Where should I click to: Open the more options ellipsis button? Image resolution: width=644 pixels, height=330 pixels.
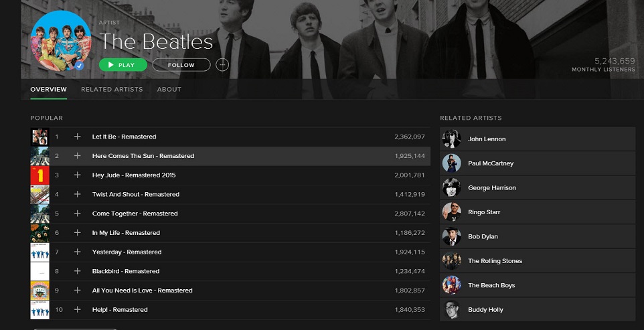[x=222, y=65]
